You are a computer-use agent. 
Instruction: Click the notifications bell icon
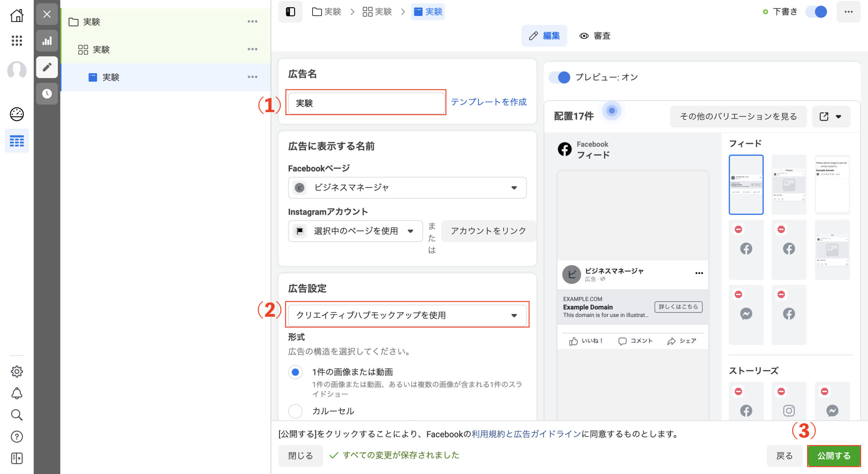click(x=17, y=393)
